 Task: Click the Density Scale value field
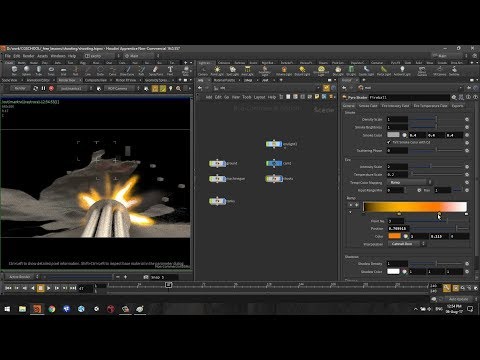(x=397, y=119)
